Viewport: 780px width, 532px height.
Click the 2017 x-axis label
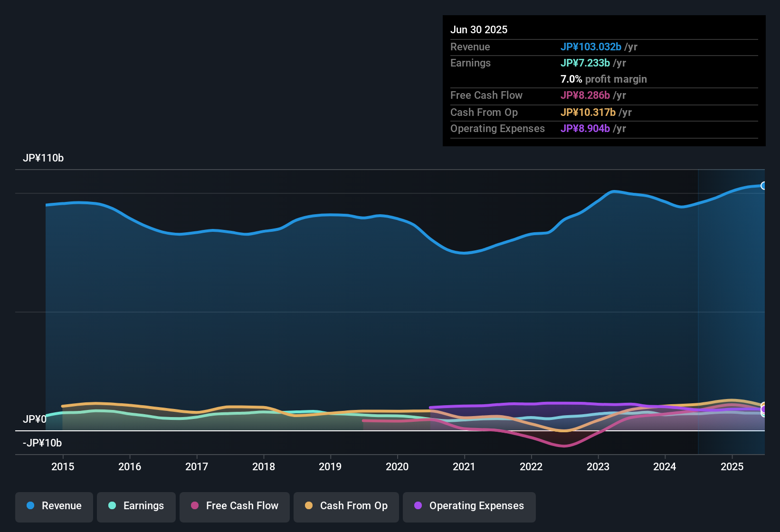[197, 466]
